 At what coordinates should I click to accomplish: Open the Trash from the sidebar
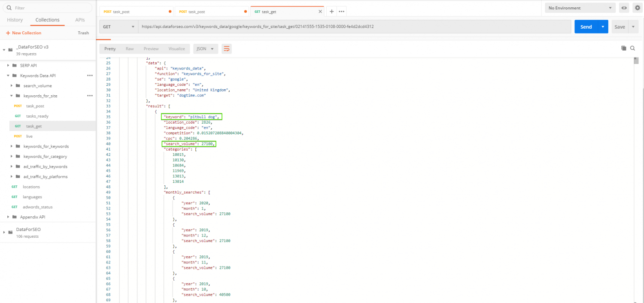point(83,33)
